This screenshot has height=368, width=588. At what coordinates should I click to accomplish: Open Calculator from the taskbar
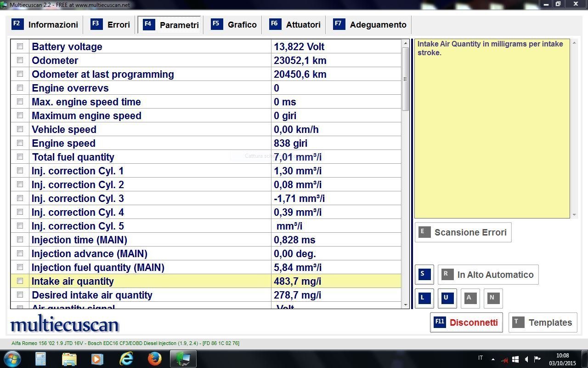tap(40, 358)
